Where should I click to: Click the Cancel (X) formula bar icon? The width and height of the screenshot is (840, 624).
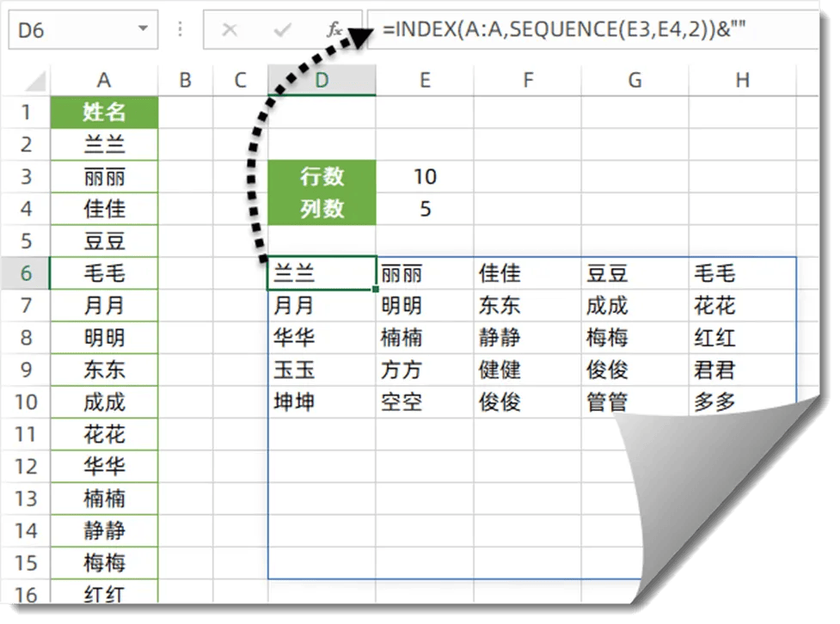pos(230,29)
